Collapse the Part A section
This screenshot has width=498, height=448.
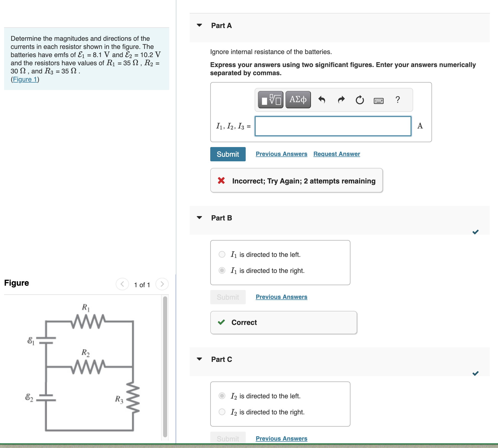coord(199,25)
